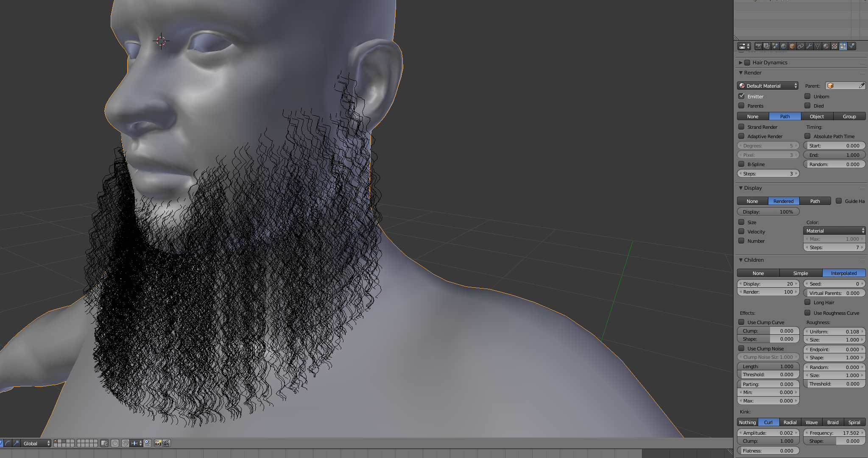Open the Render properties camera tab

point(759,46)
